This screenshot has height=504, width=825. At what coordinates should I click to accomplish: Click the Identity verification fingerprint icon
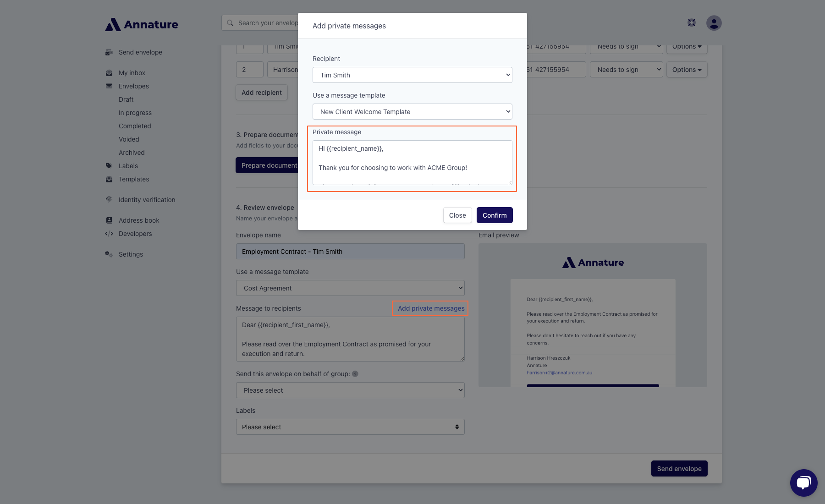pyautogui.click(x=109, y=200)
